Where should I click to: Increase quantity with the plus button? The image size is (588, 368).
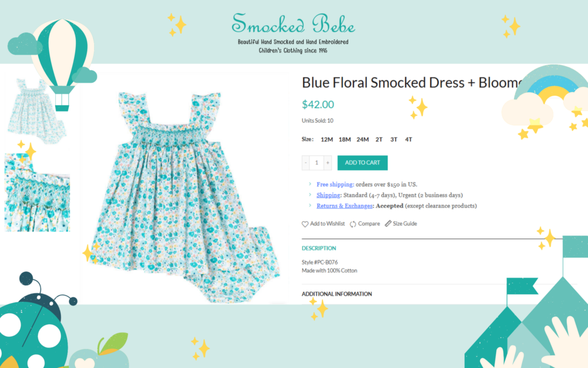328,163
